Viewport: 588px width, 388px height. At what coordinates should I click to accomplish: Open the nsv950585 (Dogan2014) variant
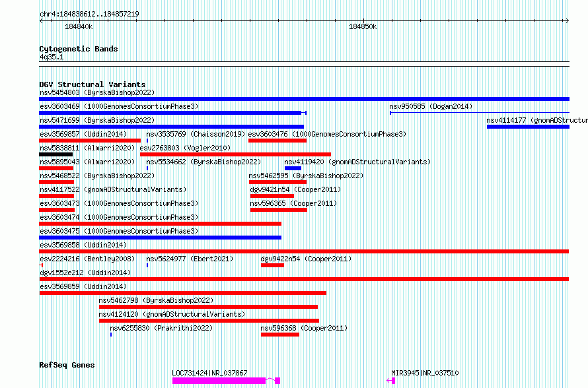(x=431, y=106)
